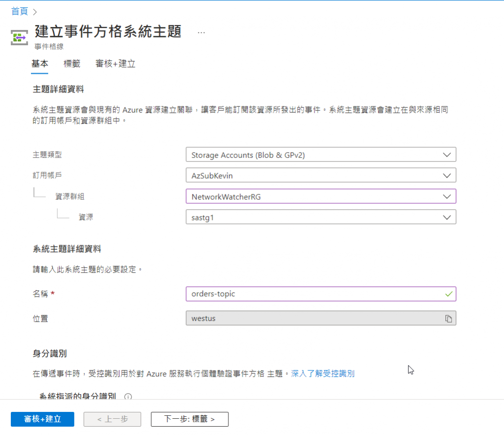Click the 身分識別 section heading
The width and height of the screenshot is (504, 435).
pos(50,353)
